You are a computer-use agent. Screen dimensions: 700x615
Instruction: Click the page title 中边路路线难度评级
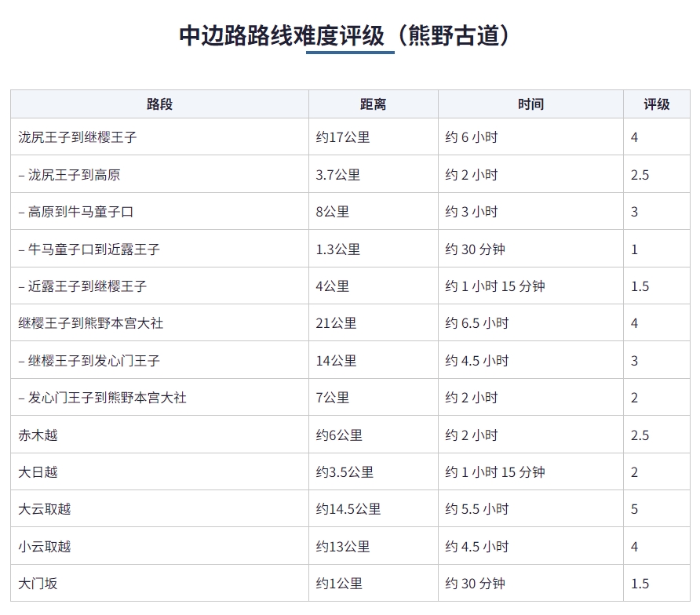281,36
